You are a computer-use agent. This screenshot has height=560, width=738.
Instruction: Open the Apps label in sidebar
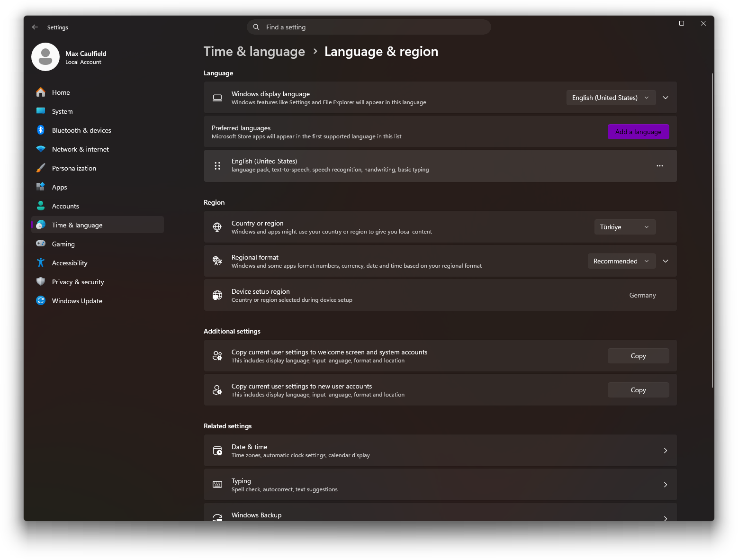coord(60,187)
